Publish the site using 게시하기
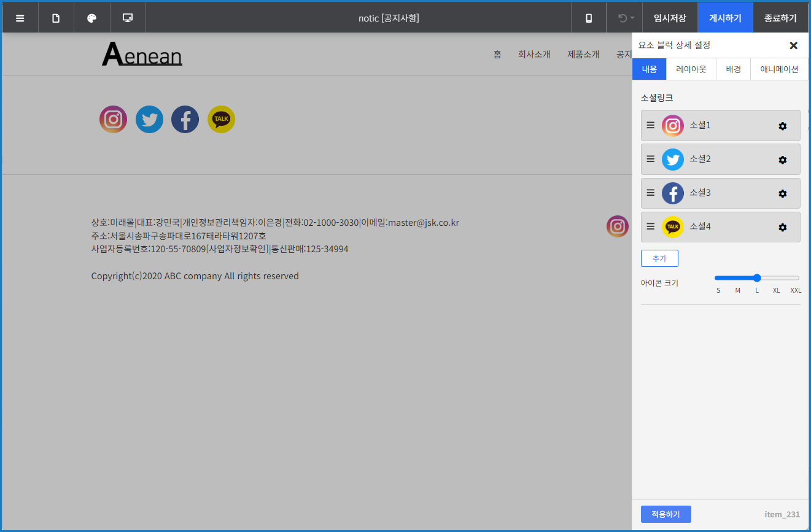 point(724,17)
